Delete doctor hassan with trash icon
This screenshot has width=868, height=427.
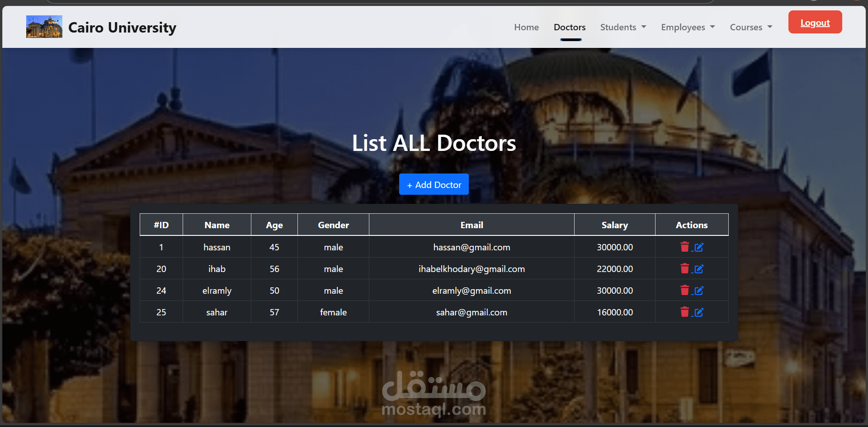[684, 247]
